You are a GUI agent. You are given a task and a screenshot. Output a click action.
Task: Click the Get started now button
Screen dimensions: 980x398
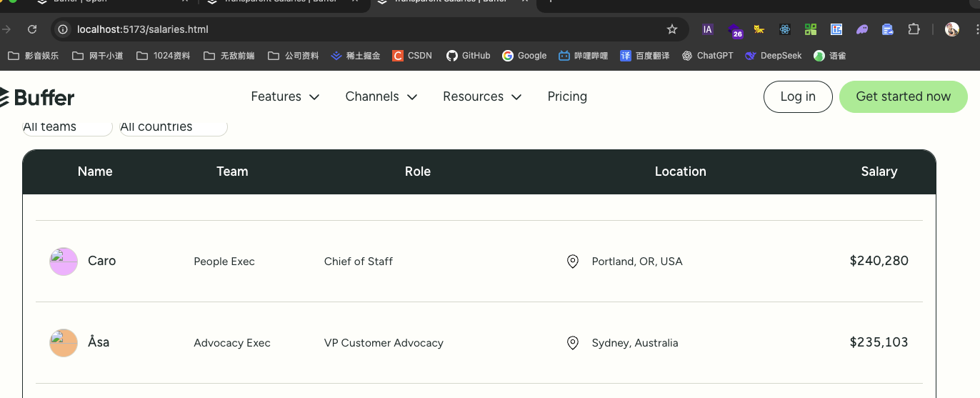[904, 96]
